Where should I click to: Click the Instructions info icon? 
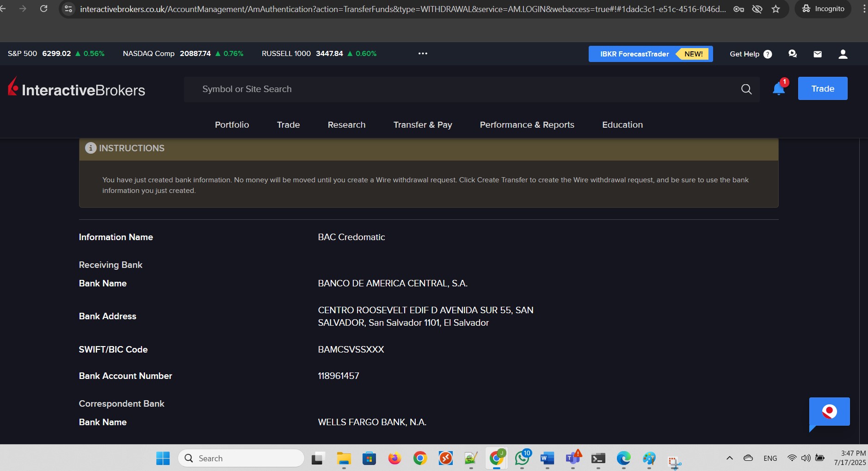click(x=91, y=148)
